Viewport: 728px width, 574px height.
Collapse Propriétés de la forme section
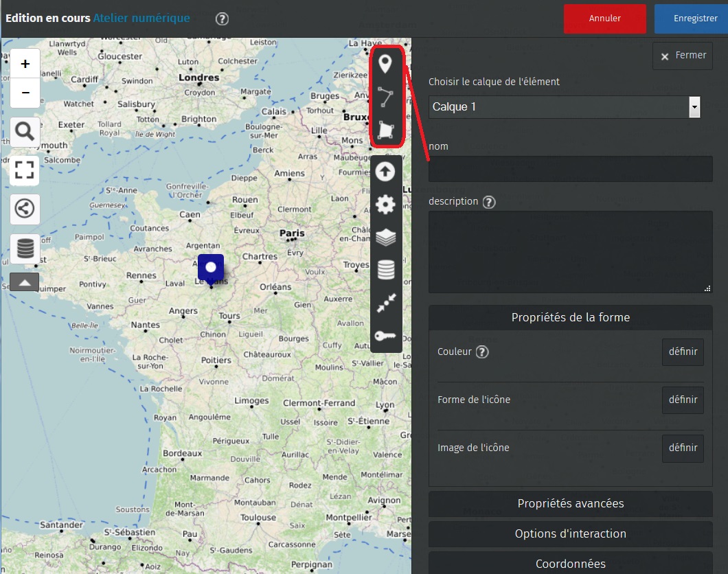point(570,317)
